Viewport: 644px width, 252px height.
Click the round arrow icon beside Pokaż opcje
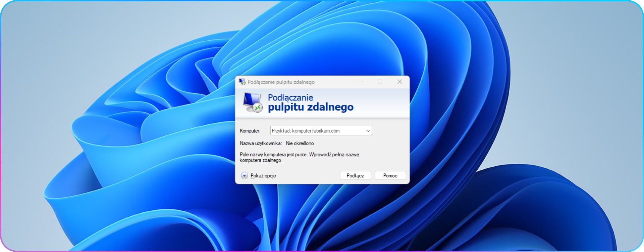pos(244,176)
